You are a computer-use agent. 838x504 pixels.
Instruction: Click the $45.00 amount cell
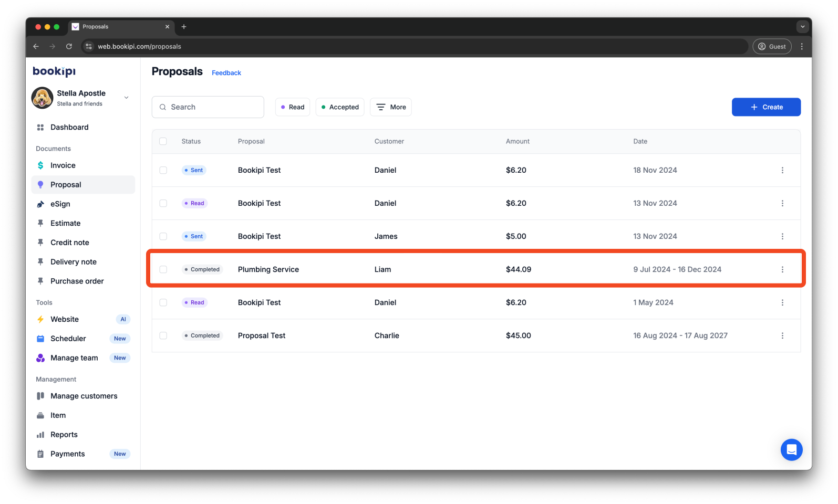(519, 335)
